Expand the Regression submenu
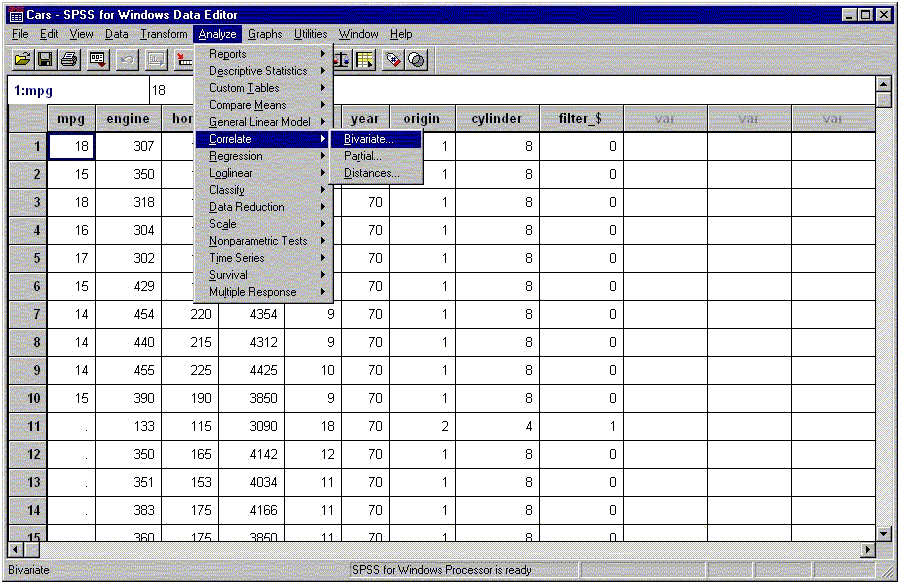This screenshot has width=898, height=583. tap(262, 156)
